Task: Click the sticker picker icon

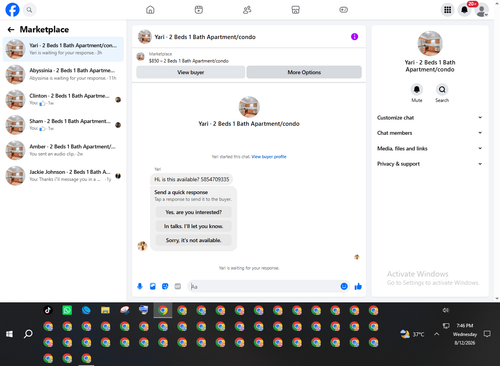Action: point(165,286)
